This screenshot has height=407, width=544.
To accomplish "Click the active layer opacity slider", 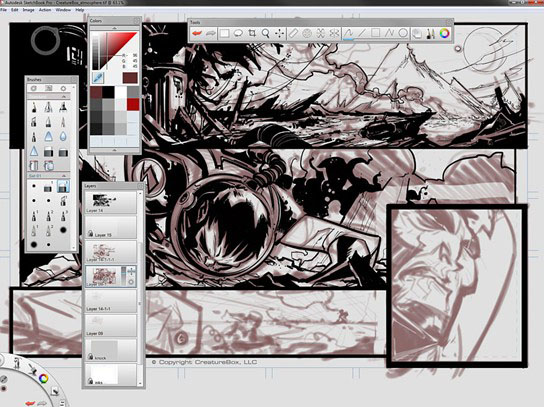I will tap(123, 276).
